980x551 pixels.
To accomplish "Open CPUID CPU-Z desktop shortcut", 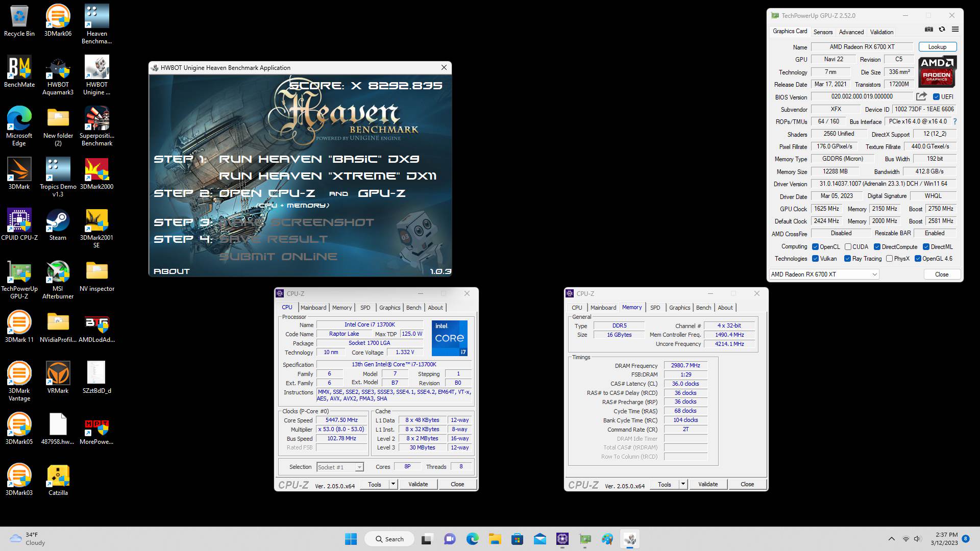I will (19, 225).
